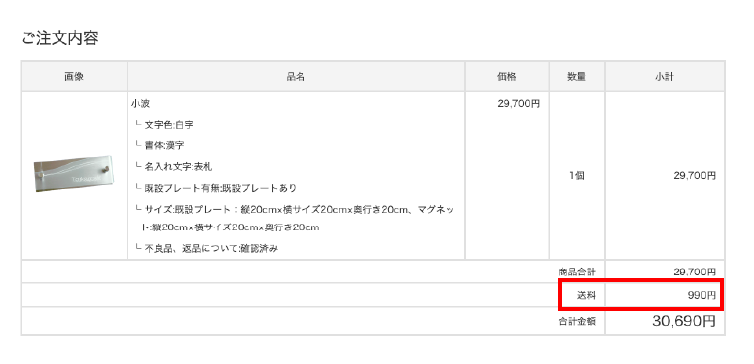
Task: Select the 名入れ文字:表札 option line
Action: [x=174, y=167]
